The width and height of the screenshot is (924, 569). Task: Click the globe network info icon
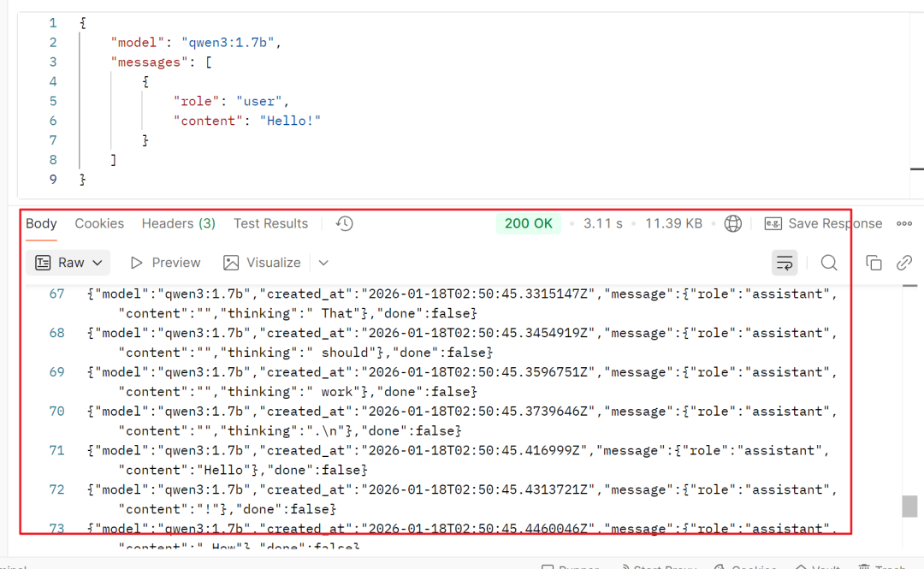pyautogui.click(x=732, y=223)
